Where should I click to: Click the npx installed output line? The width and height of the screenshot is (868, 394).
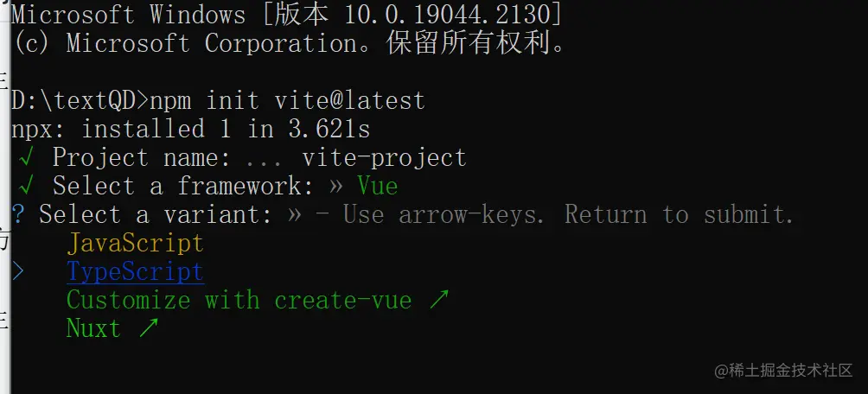(190, 129)
